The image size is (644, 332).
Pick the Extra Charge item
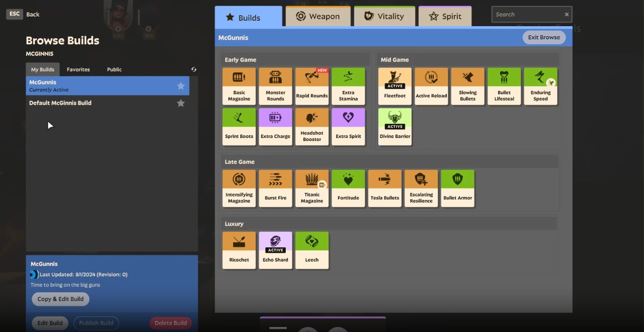pos(275,127)
